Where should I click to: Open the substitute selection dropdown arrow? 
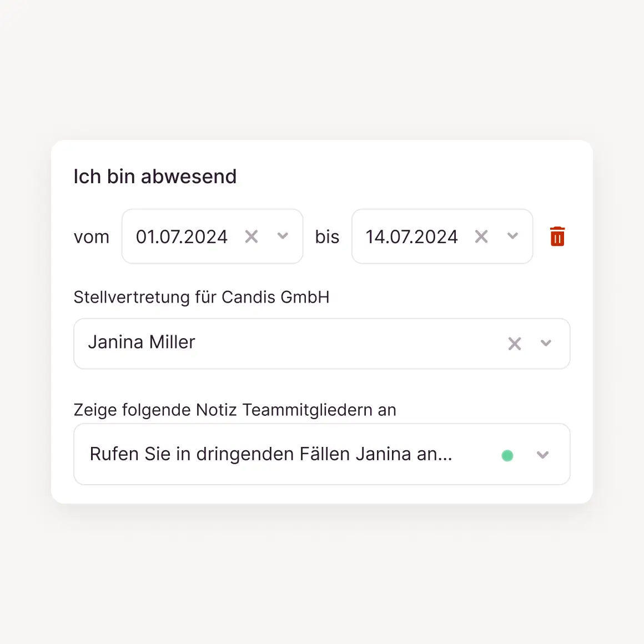pyautogui.click(x=546, y=344)
